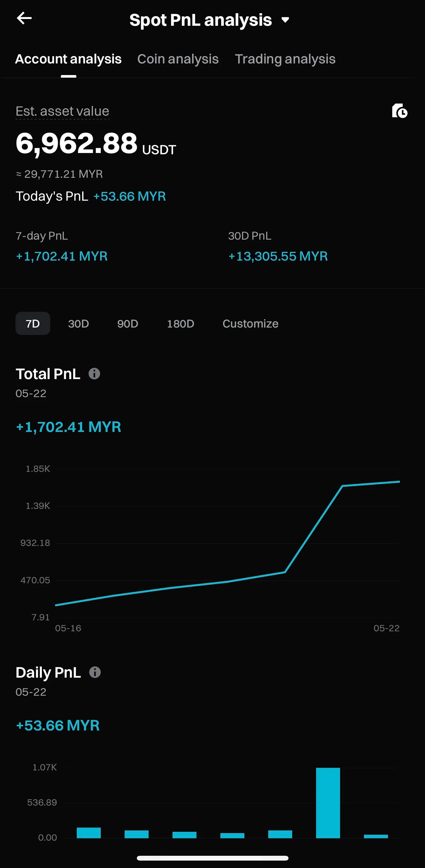Screen dimensions: 425x868
Task: Select the 90D time range
Action: [x=127, y=323]
